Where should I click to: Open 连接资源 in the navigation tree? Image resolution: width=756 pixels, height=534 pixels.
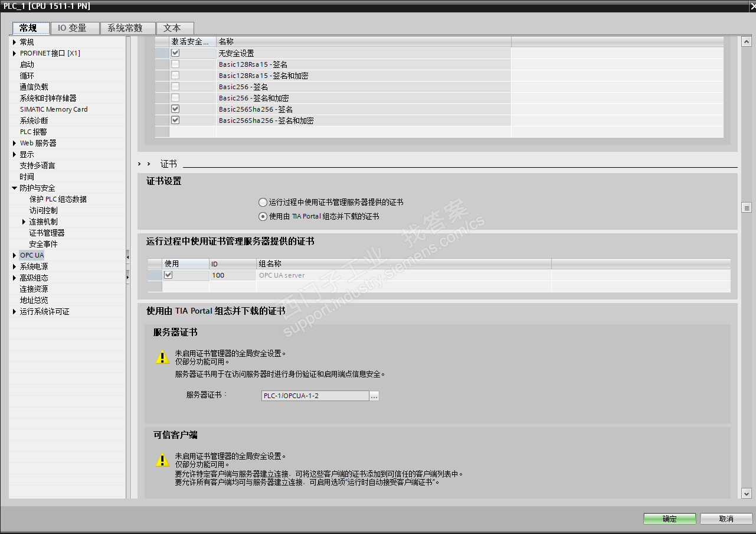(x=34, y=289)
